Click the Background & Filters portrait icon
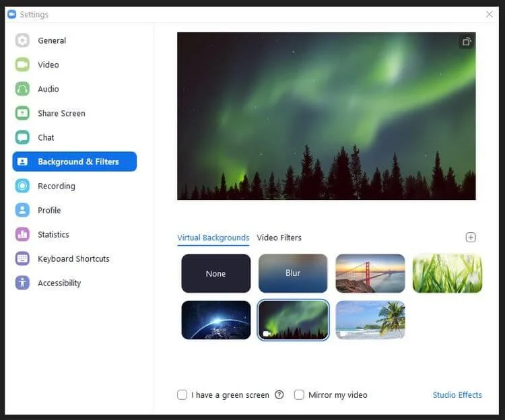The width and height of the screenshot is (505, 420). point(22,162)
